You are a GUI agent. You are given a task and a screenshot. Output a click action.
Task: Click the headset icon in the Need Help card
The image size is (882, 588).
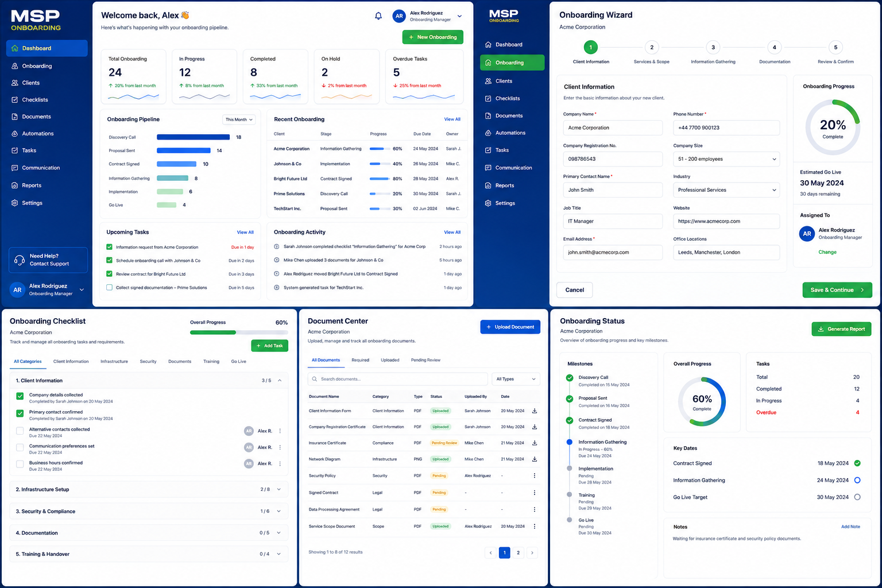pos(20,260)
